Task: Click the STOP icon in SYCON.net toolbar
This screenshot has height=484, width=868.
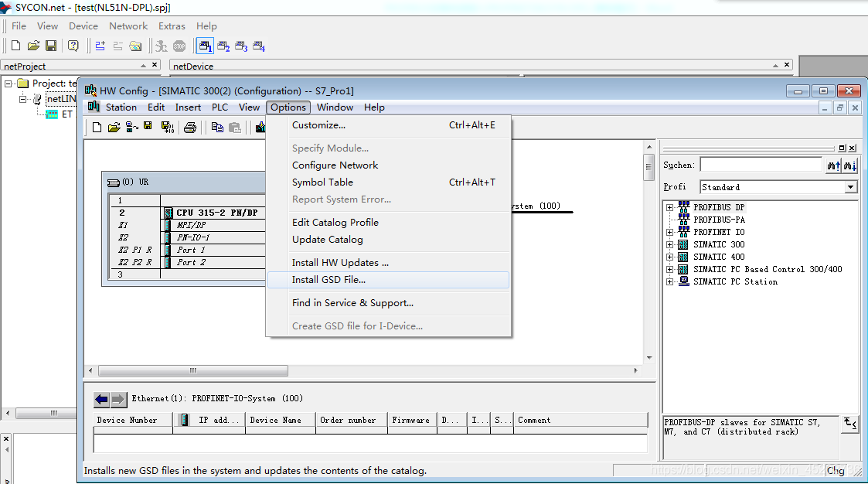Action: (x=179, y=46)
